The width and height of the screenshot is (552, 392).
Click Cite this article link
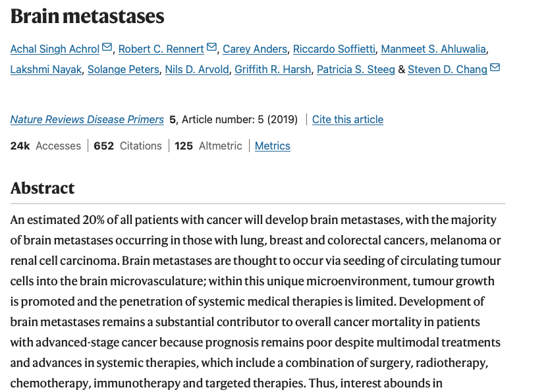click(x=347, y=119)
